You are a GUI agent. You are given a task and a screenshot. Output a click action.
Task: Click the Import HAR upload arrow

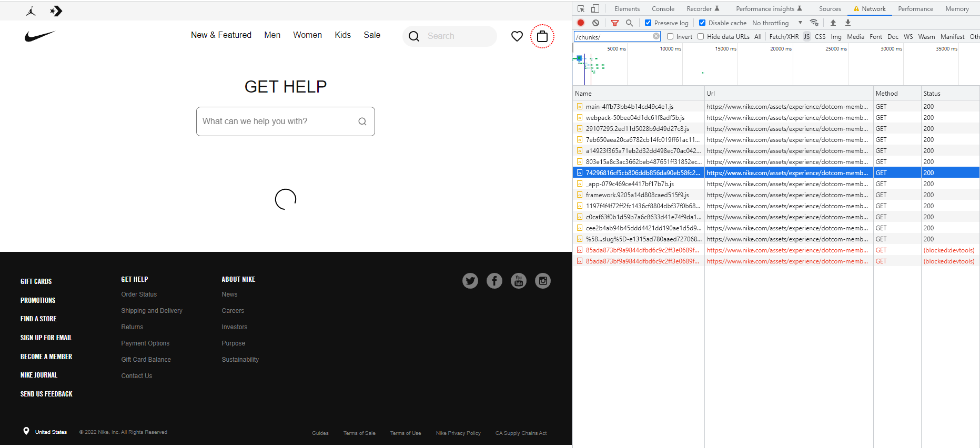point(833,23)
